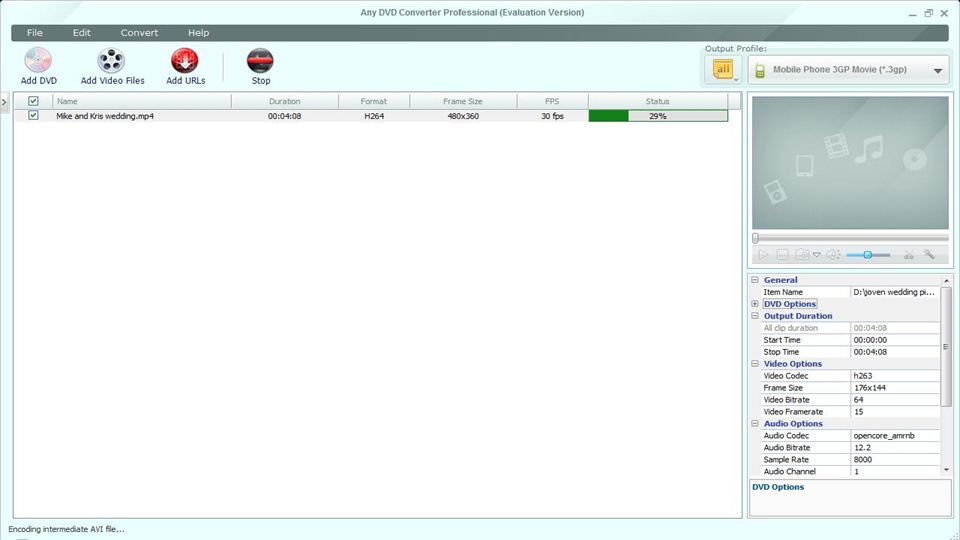
Task: Click the Frame Size column header
Action: pos(463,101)
